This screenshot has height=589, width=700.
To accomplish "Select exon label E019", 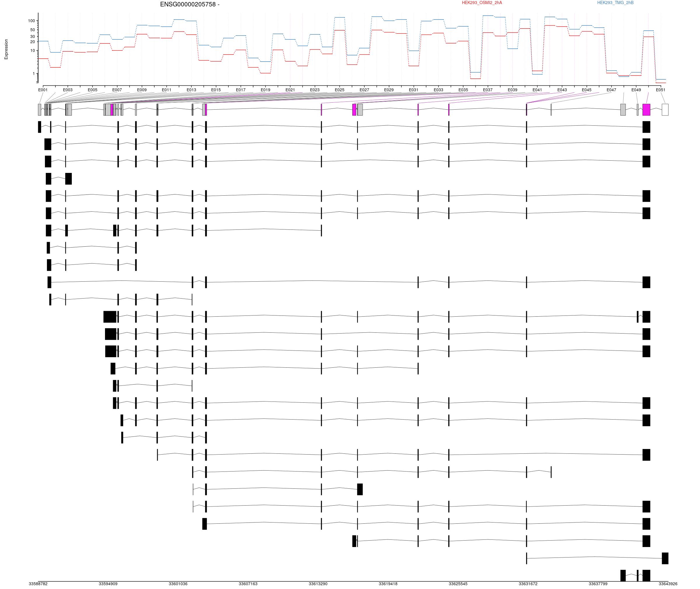I will click(265, 90).
